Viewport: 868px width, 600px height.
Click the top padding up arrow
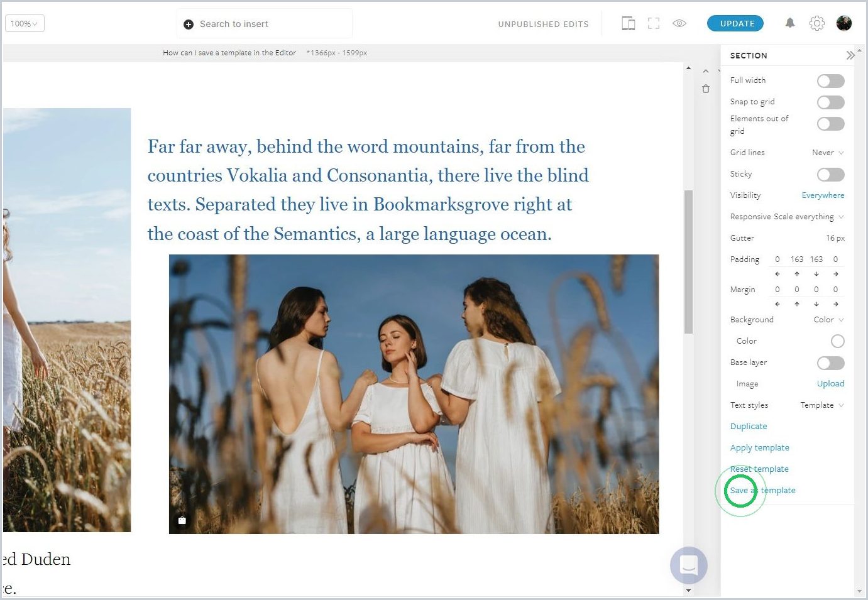797,274
